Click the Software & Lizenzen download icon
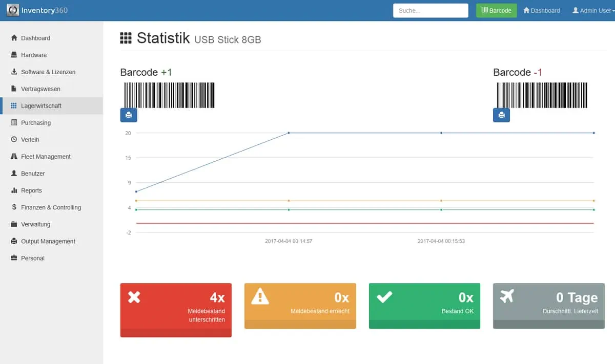This screenshot has height=364, width=615. [x=14, y=72]
